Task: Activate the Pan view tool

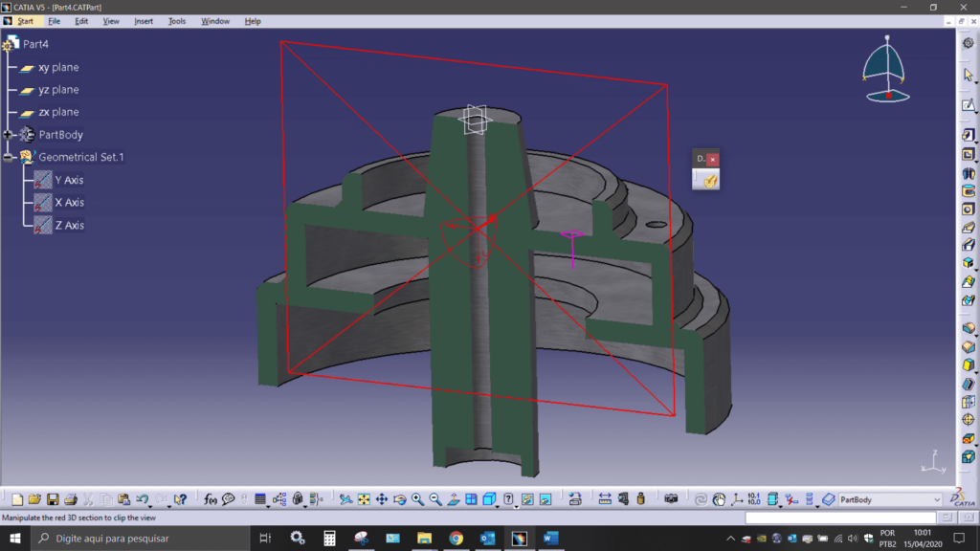Action: (x=381, y=499)
